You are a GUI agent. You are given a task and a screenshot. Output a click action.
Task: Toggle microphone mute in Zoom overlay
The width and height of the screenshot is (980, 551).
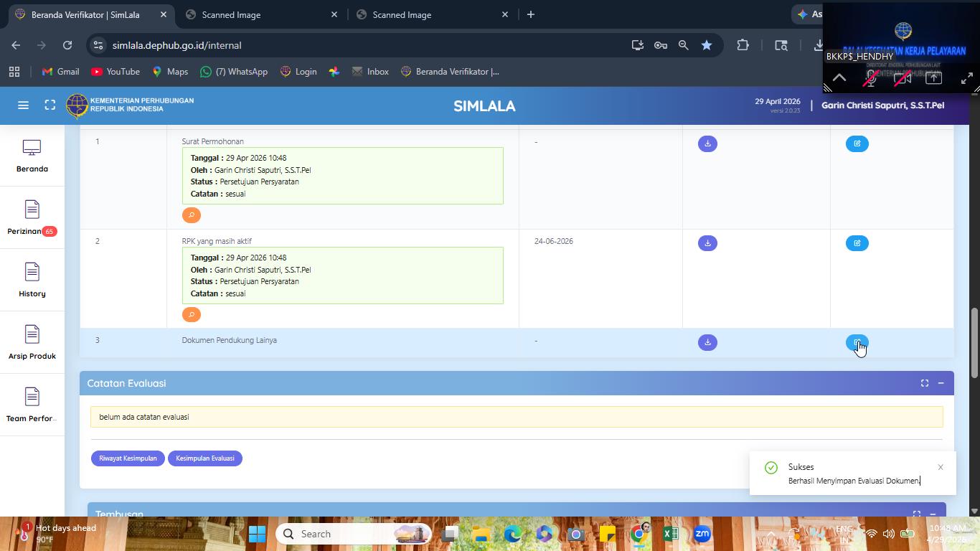871,77
